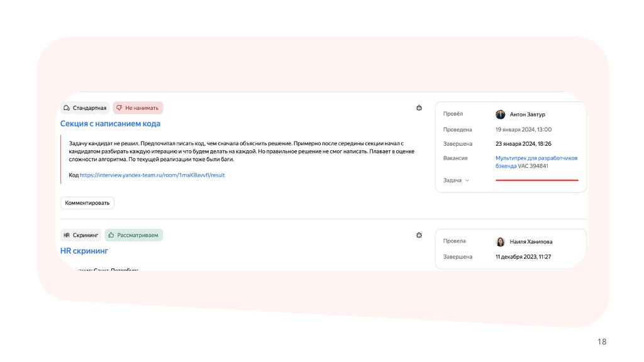Click the HR icon in the Скрининг tag
This screenshot has height=362, width=644.
(x=67, y=235)
